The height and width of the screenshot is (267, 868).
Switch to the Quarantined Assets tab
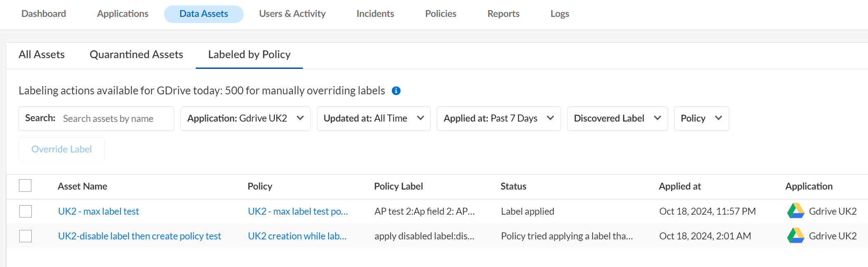pyautogui.click(x=136, y=55)
